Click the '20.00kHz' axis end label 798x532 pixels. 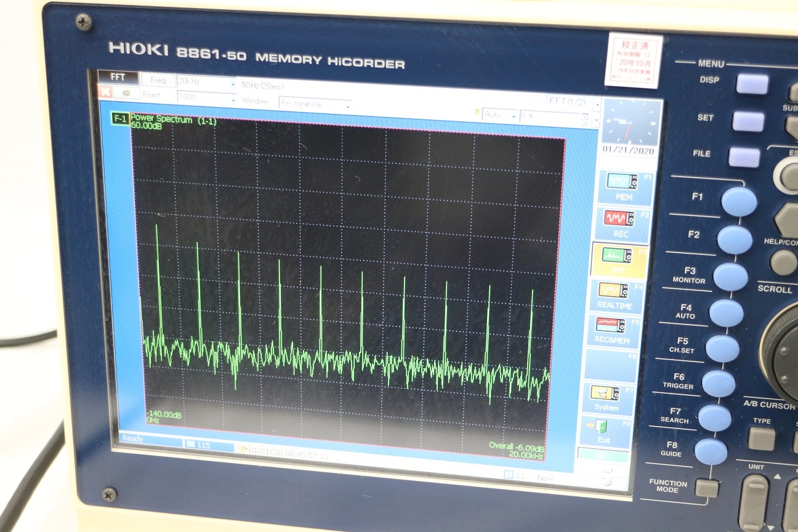click(526, 455)
